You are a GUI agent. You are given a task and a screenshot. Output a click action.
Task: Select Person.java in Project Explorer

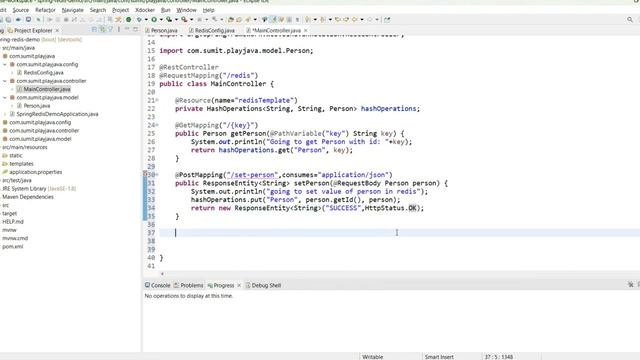37,106
